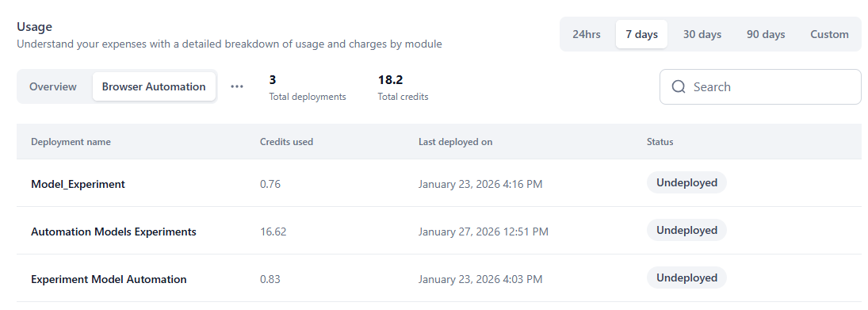Focus the Search input field

(x=761, y=87)
